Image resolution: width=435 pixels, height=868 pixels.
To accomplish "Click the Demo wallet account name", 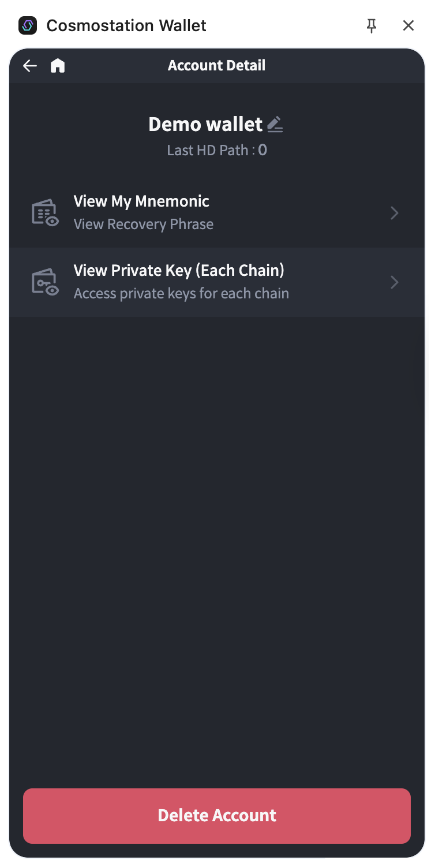I will (x=205, y=124).
